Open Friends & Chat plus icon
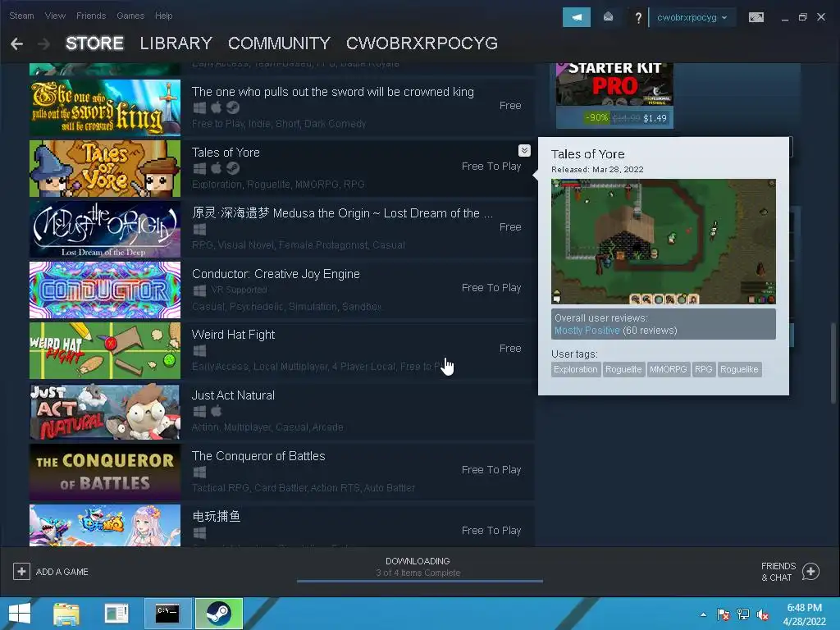The width and height of the screenshot is (840, 630). point(810,572)
